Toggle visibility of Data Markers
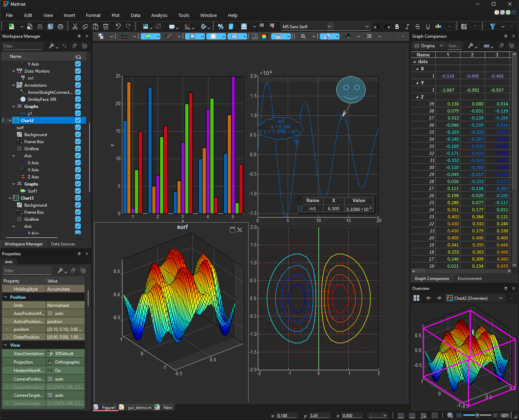 [x=78, y=71]
